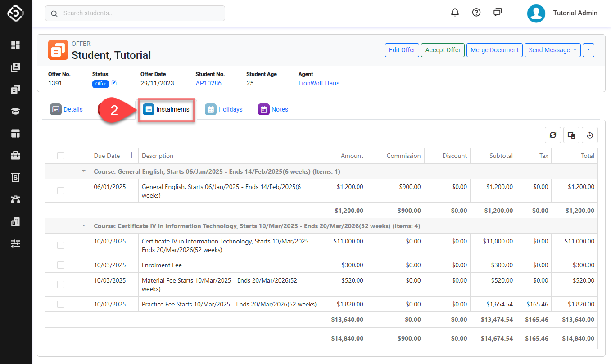Open the LionWolf Haus agent link
Image resolution: width=611 pixels, height=364 pixels.
pyautogui.click(x=319, y=83)
